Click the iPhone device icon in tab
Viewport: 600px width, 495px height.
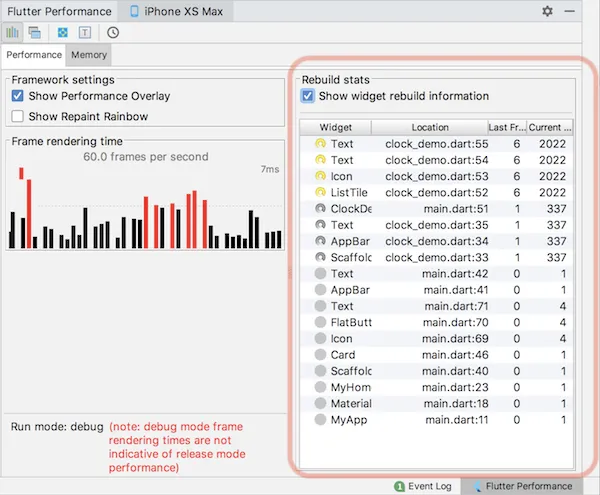coord(134,11)
